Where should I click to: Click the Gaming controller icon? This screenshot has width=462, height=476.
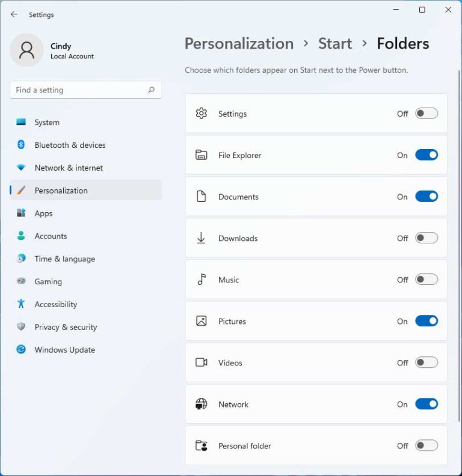pos(21,281)
